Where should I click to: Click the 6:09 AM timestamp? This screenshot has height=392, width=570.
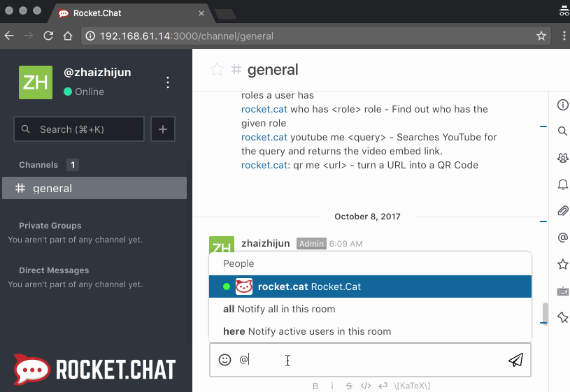[346, 244]
